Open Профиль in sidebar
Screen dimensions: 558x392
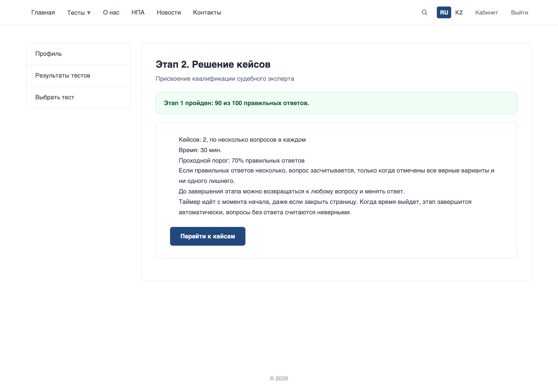[x=78, y=54]
